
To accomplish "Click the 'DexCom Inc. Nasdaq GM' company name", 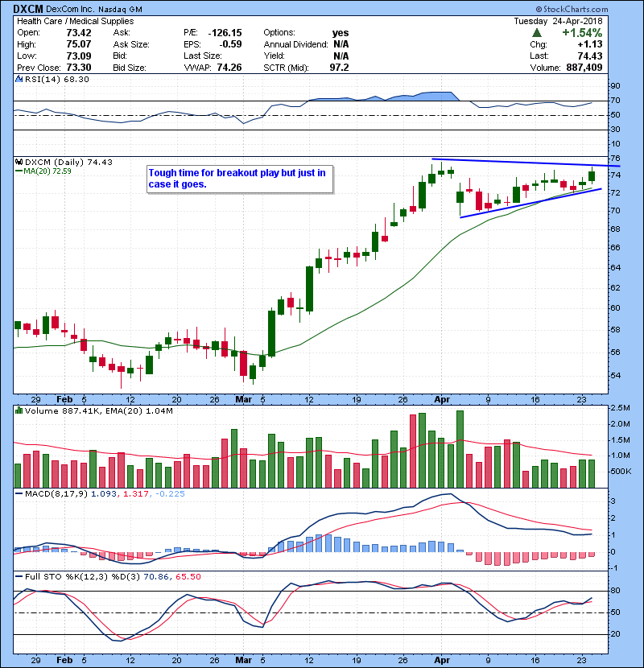I will [93, 9].
